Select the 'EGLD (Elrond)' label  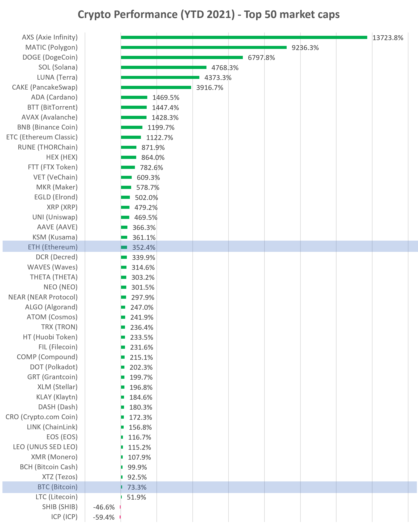pos(56,197)
